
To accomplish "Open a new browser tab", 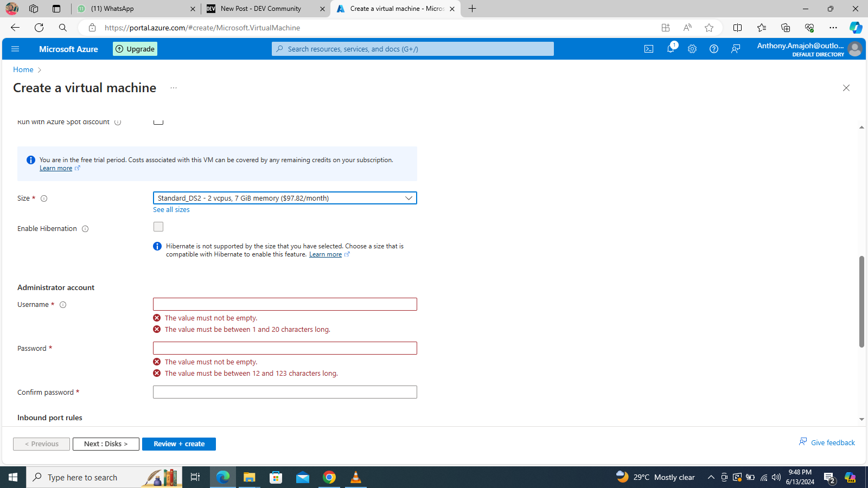I will [x=473, y=9].
